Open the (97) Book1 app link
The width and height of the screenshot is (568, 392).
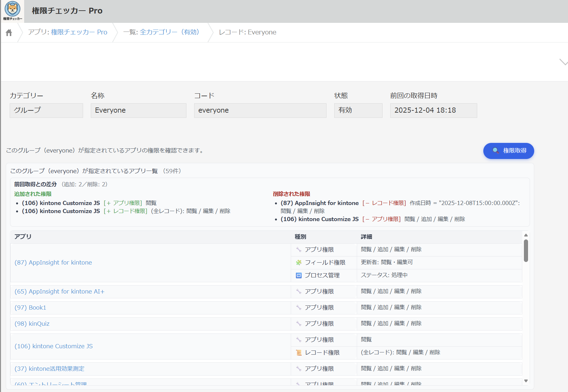pyautogui.click(x=30, y=308)
